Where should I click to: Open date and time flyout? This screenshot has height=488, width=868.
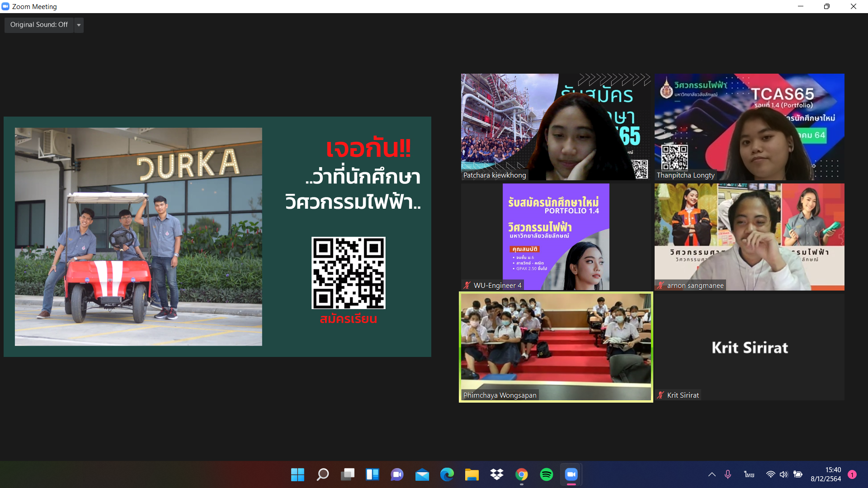coord(826,474)
